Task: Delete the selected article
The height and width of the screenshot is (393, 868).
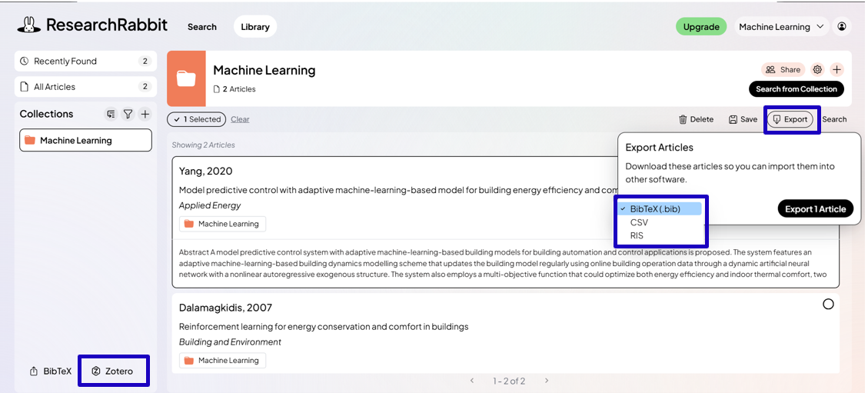Action: click(x=697, y=119)
